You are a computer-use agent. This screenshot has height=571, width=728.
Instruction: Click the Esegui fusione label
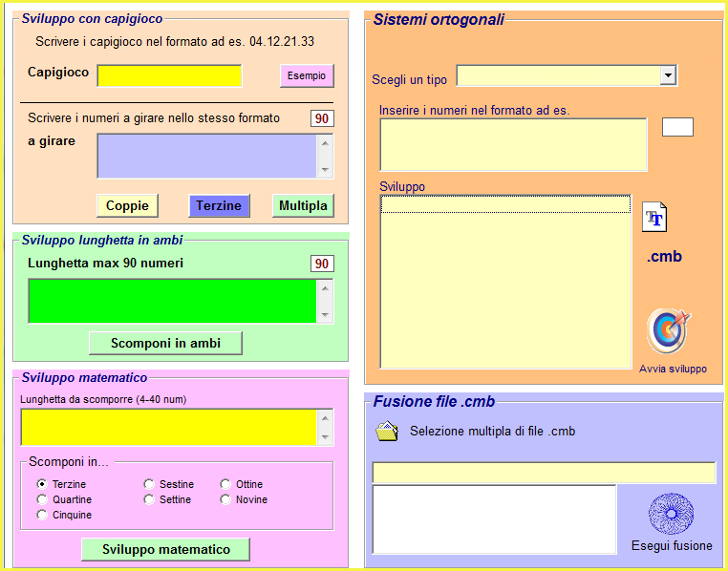(x=672, y=545)
